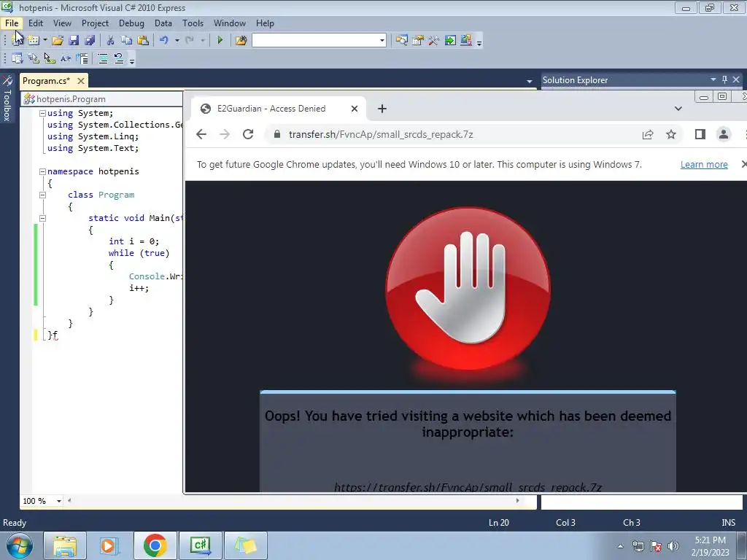The image size is (747, 560).
Task: Click the Start Page toolbar icon
Action: (449, 41)
